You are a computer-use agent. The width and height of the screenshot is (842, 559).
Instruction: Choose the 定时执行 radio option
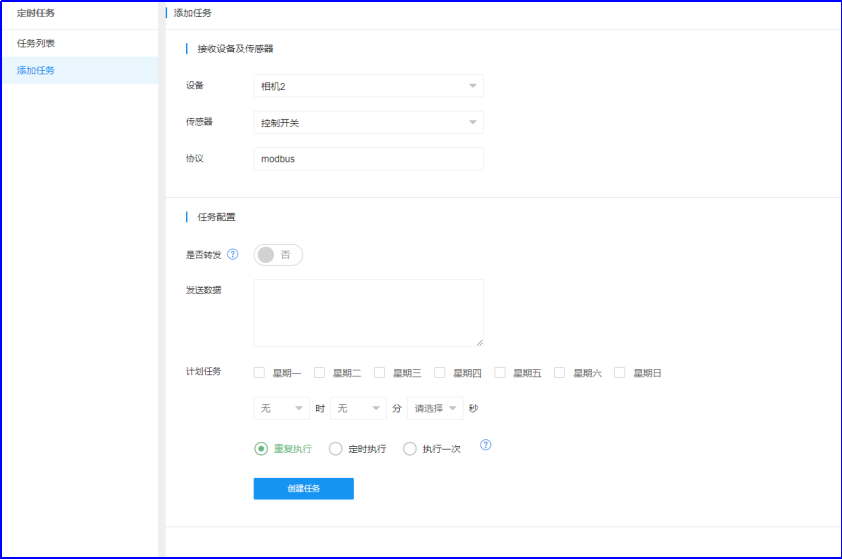tap(336, 449)
